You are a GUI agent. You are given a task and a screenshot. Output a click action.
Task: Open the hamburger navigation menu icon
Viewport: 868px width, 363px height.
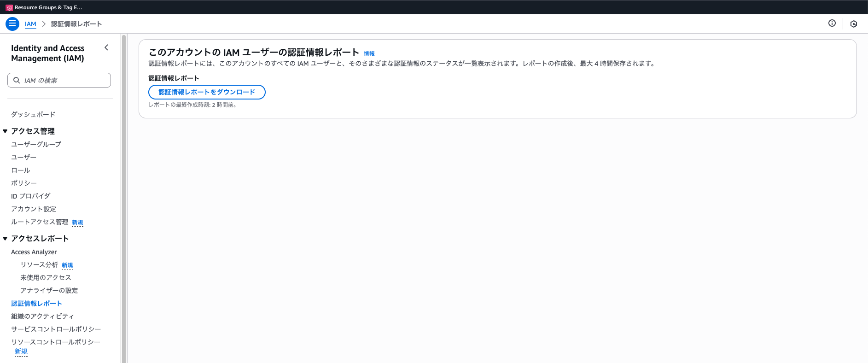pos(12,23)
